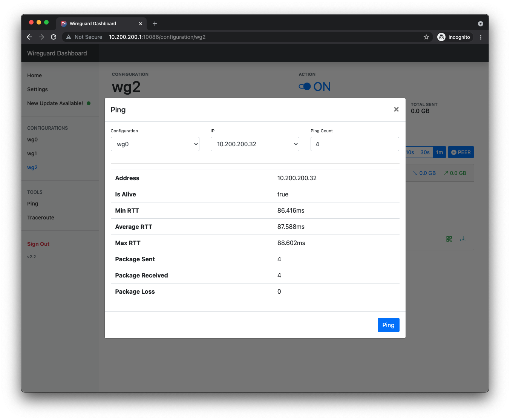Open the tab search dropdown arrow

tap(481, 24)
